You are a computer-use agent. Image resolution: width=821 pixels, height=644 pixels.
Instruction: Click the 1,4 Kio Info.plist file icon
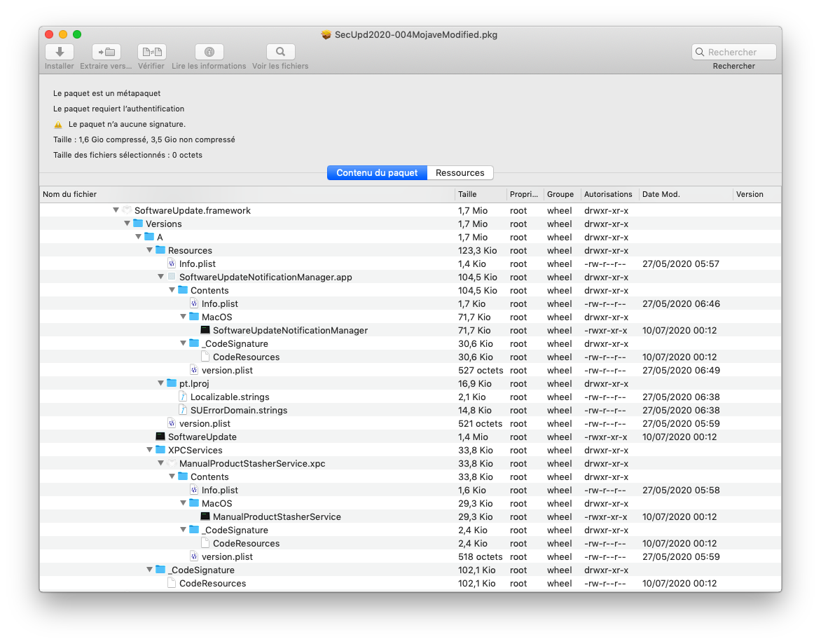coord(172,263)
